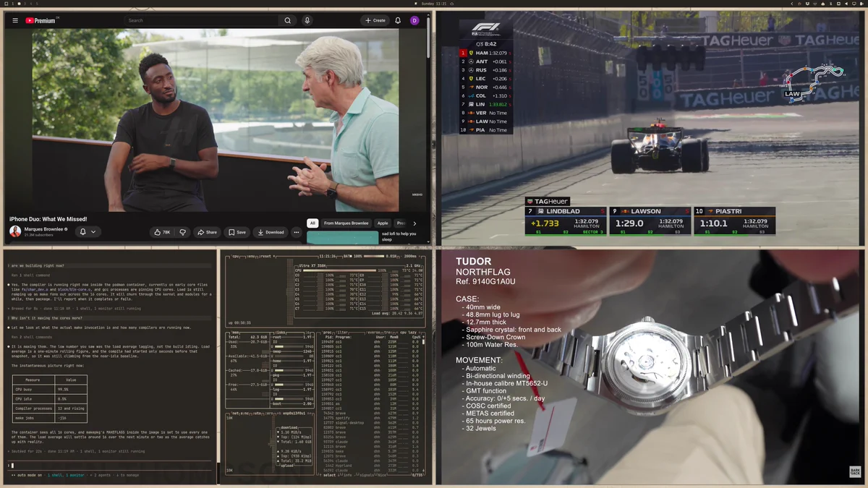This screenshot has height=488, width=868.
Task: Select the 'make' process row in btop
Action: coord(370,451)
